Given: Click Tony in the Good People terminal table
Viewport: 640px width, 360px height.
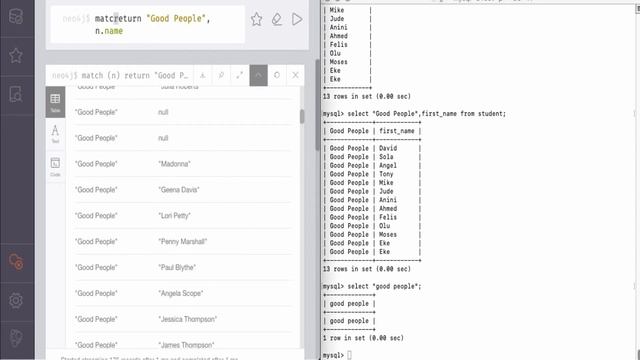Looking at the screenshot, I should pyautogui.click(x=386, y=174).
